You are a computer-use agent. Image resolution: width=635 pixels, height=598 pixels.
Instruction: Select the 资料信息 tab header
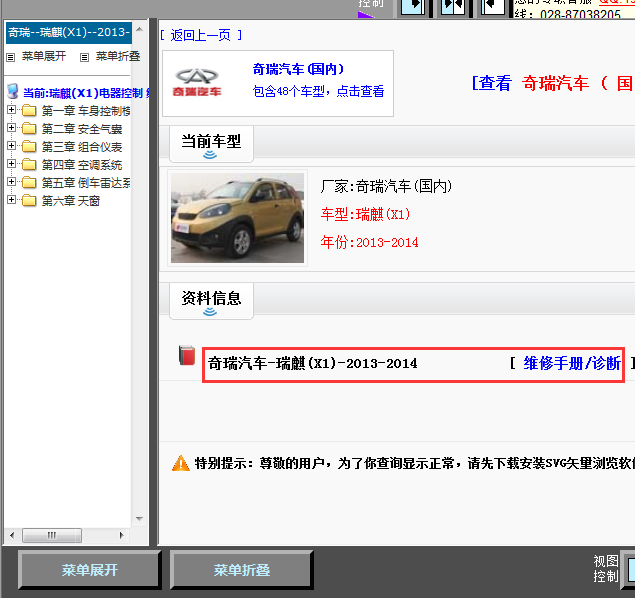pyautogui.click(x=211, y=301)
